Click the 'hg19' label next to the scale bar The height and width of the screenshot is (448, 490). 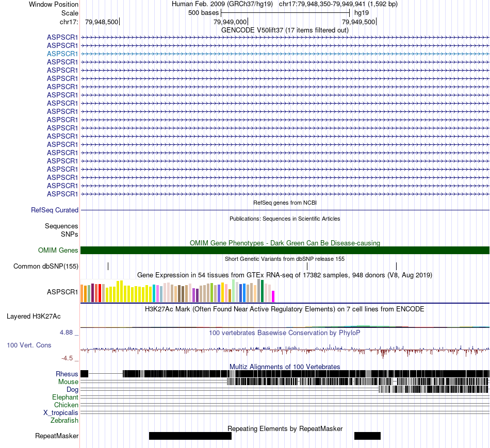click(362, 13)
